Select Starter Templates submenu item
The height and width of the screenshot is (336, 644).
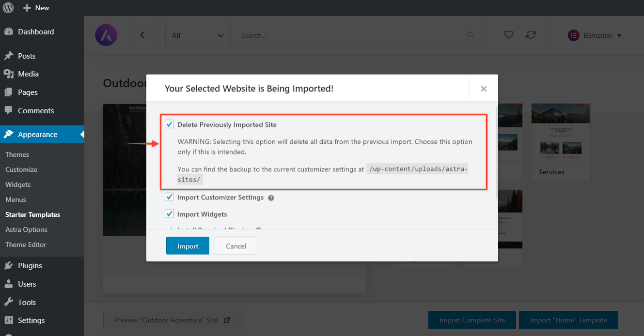[33, 214]
